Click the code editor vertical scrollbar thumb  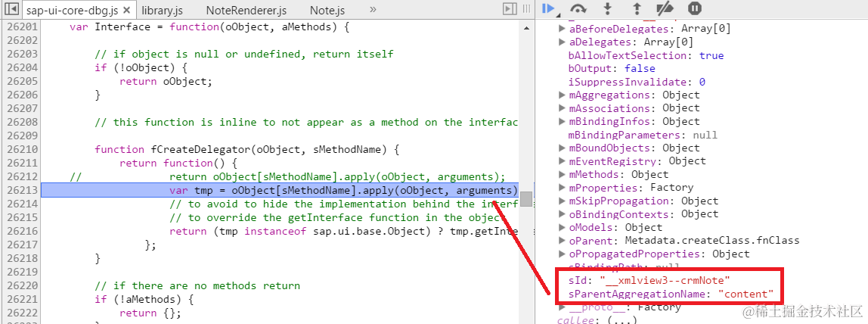click(526, 199)
